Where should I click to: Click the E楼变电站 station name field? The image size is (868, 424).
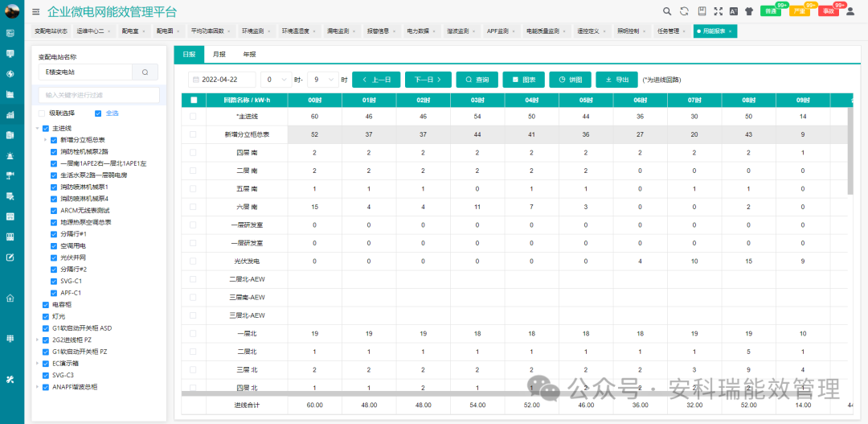[85, 72]
